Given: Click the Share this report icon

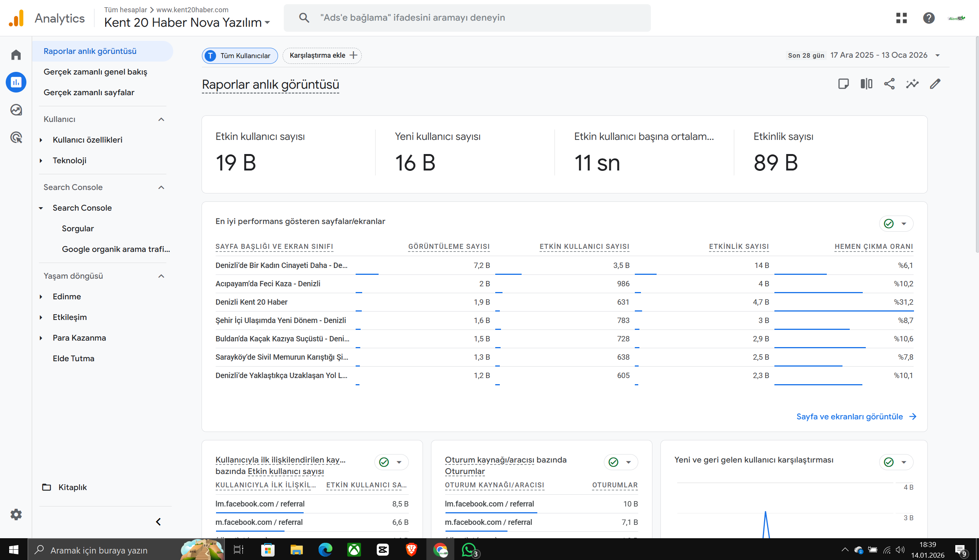Looking at the screenshot, I should tap(889, 84).
